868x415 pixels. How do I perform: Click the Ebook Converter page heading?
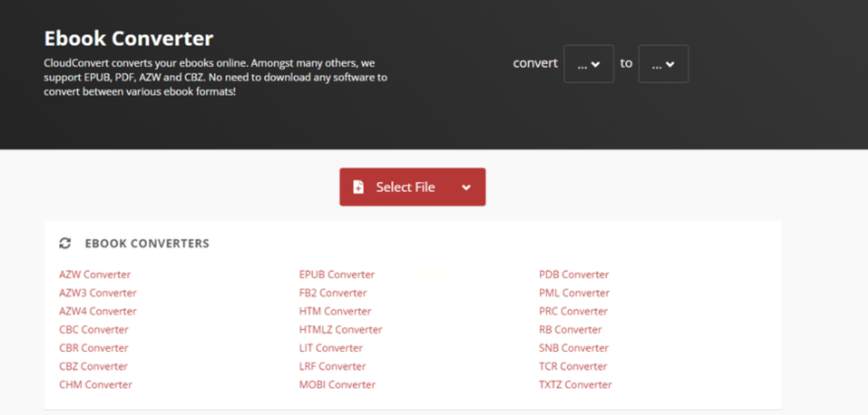click(x=129, y=38)
